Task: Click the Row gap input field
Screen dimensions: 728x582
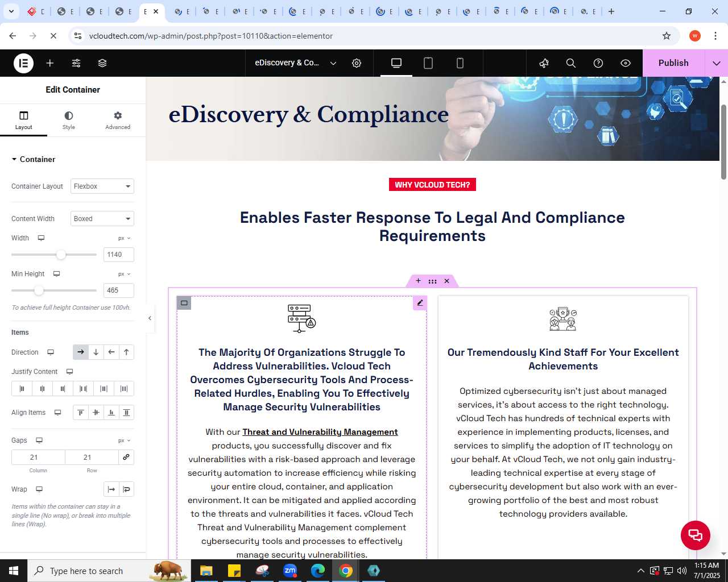Action: tap(92, 458)
